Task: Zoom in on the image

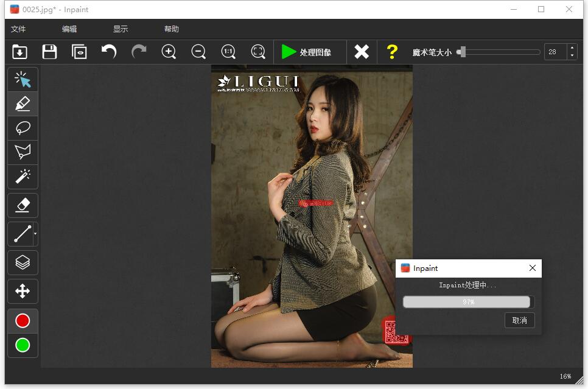Action: (x=169, y=52)
